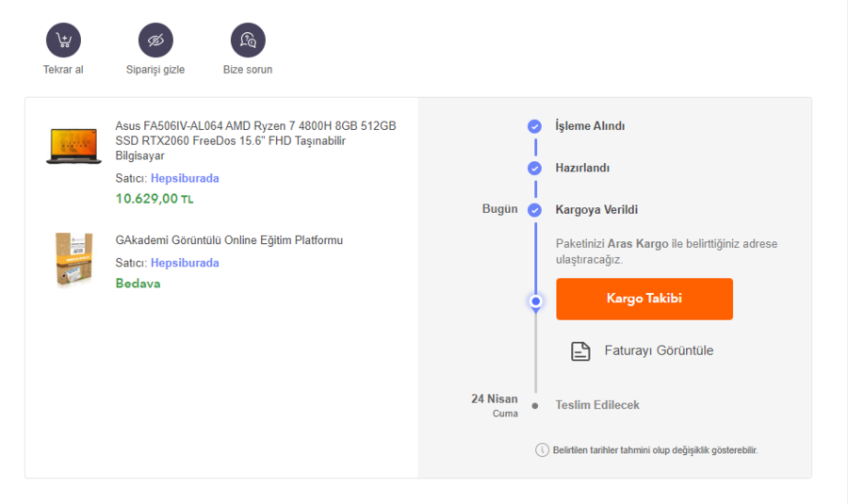848x504 pixels.
Task: Click the Asus laptop product thumbnail
Action: pos(73,145)
